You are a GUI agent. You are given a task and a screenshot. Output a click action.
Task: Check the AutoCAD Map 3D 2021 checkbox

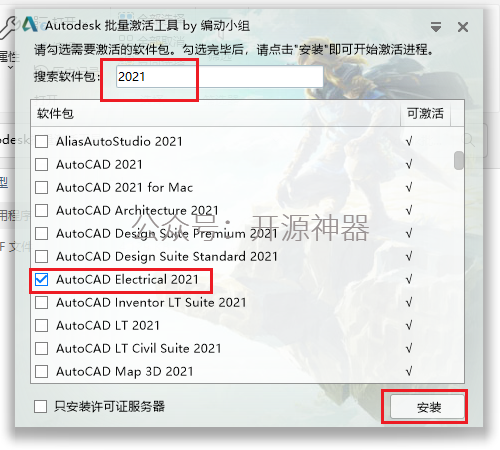[41, 371]
